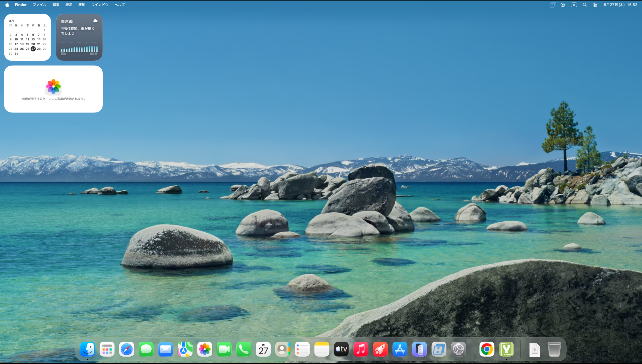Launch Maps from the Dock
The image size is (642, 364).
[185, 349]
